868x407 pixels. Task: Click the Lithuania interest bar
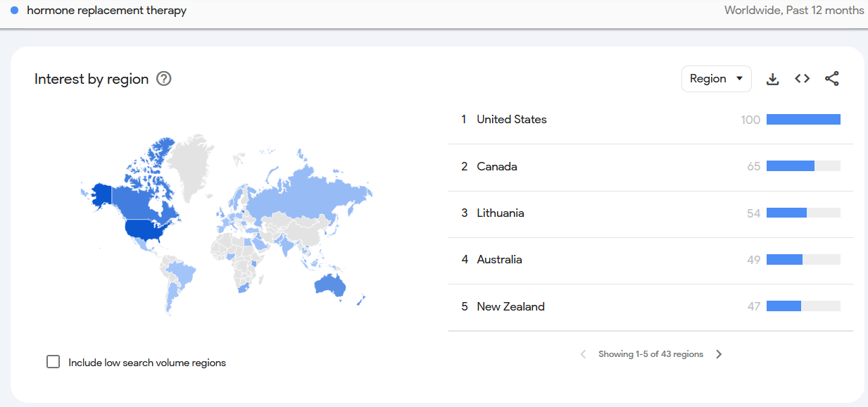coord(803,213)
